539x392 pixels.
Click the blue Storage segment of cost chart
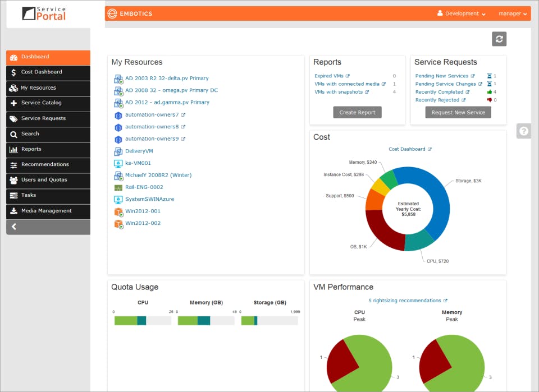(432, 196)
